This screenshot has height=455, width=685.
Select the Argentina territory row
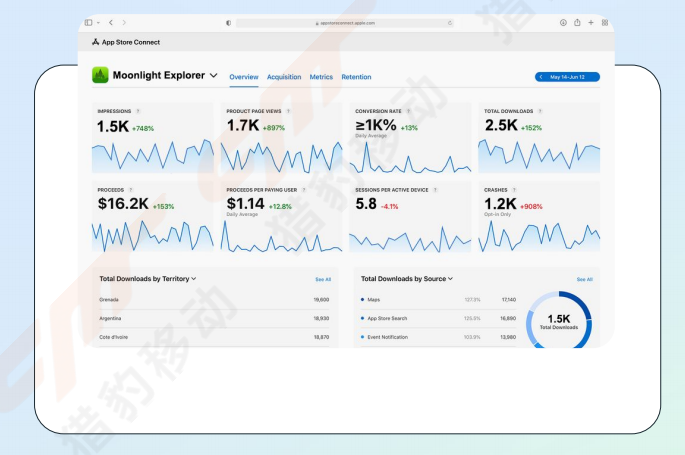[214, 319]
